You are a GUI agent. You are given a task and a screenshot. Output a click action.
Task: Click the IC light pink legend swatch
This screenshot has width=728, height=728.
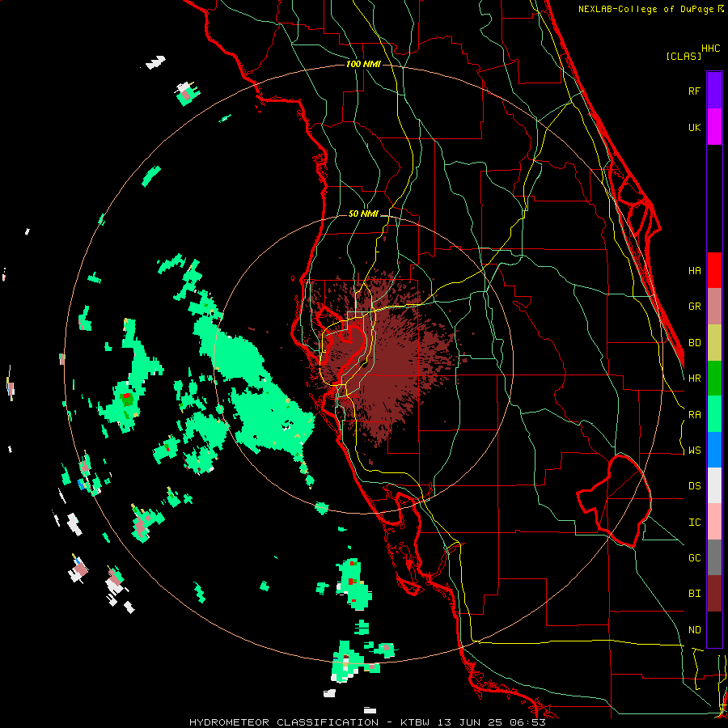click(714, 522)
